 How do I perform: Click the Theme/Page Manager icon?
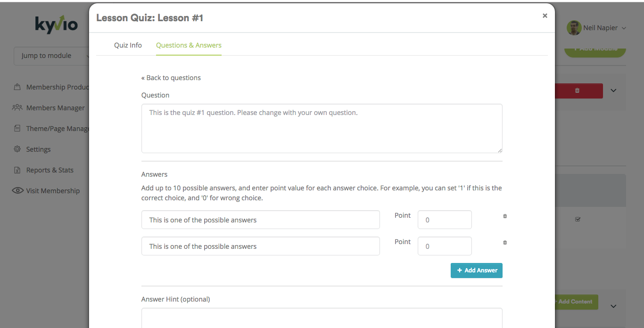(17, 129)
